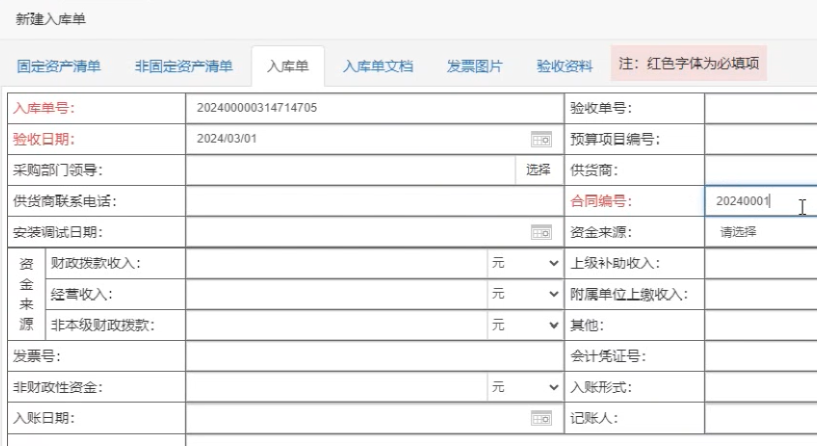Open the 入库单文档 tab
This screenshot has height=446, width=817.
pos(371,66)
